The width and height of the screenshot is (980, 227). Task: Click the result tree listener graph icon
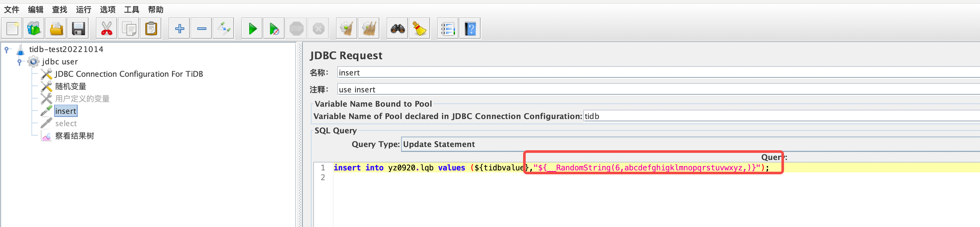click(x=46, y=136)
